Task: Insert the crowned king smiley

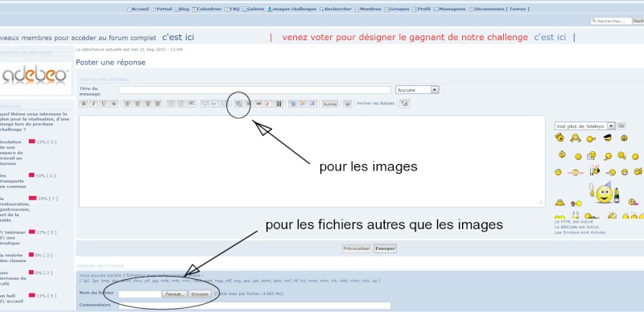Action: (x=559, y=138)
